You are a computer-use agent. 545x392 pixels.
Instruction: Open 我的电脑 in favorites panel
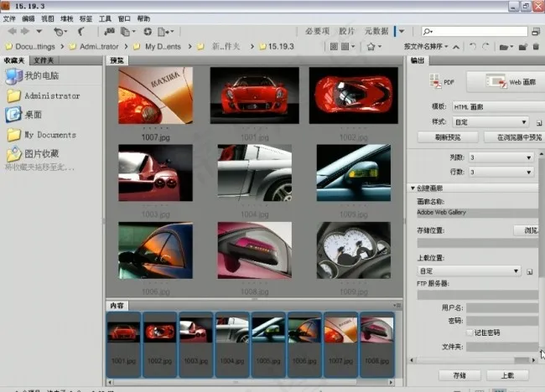pos(41,76)
